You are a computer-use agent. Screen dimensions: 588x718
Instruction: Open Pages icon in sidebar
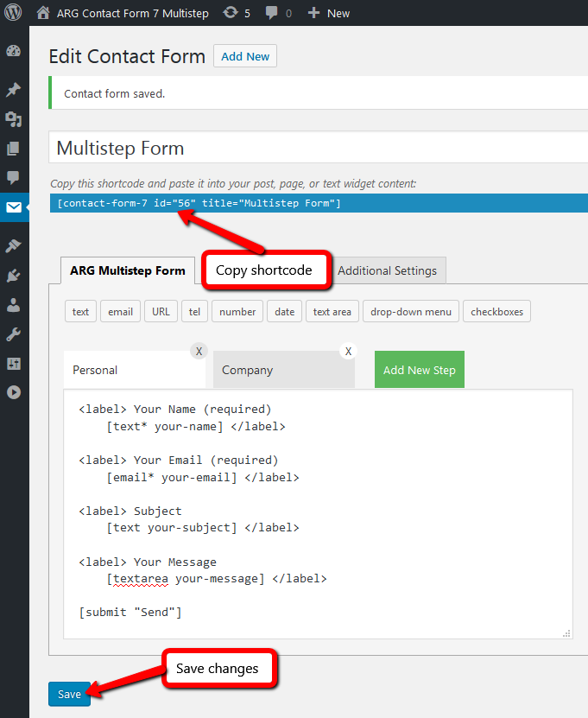[14, 149]
